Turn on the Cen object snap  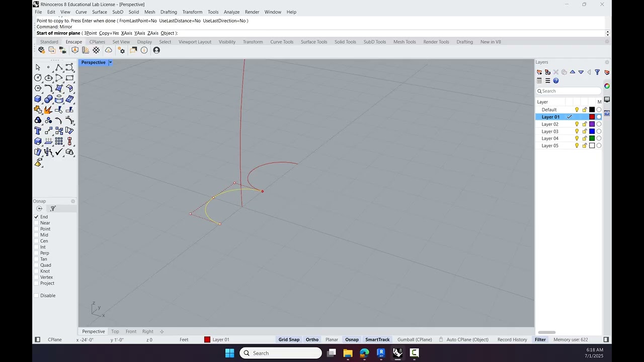tap(36, 241)
